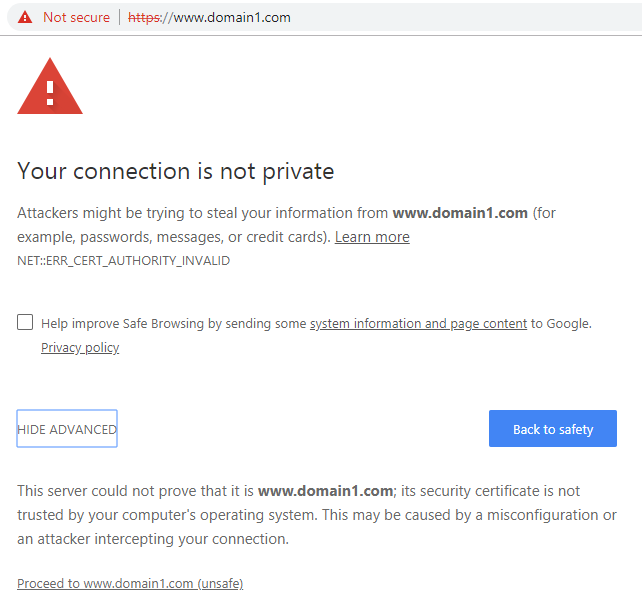
Task: Enable the Safe Browsing reporting checkbox
Action: (x=25, y=323)
